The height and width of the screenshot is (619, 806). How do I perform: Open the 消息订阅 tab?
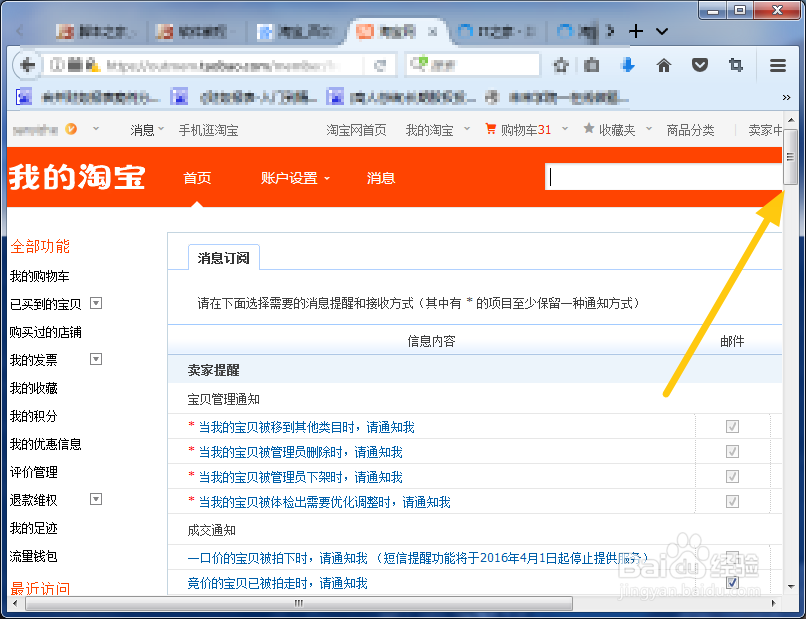224,258
